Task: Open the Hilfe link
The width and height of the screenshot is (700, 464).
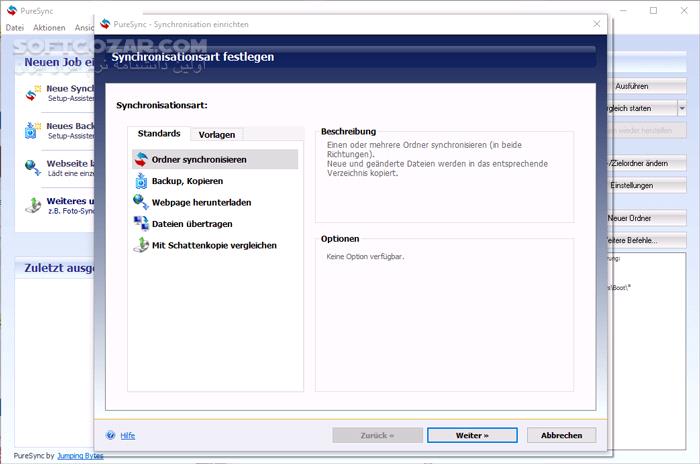Action: click(x=127, y=435)
